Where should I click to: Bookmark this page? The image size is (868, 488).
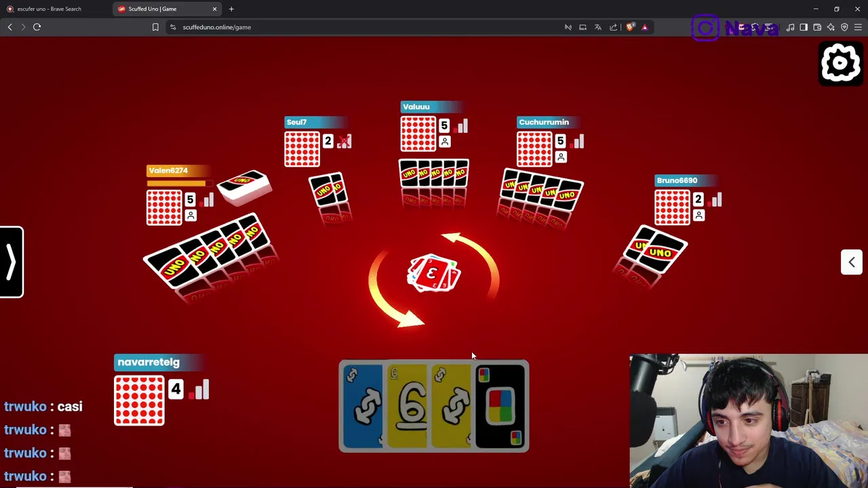point(155,27)
